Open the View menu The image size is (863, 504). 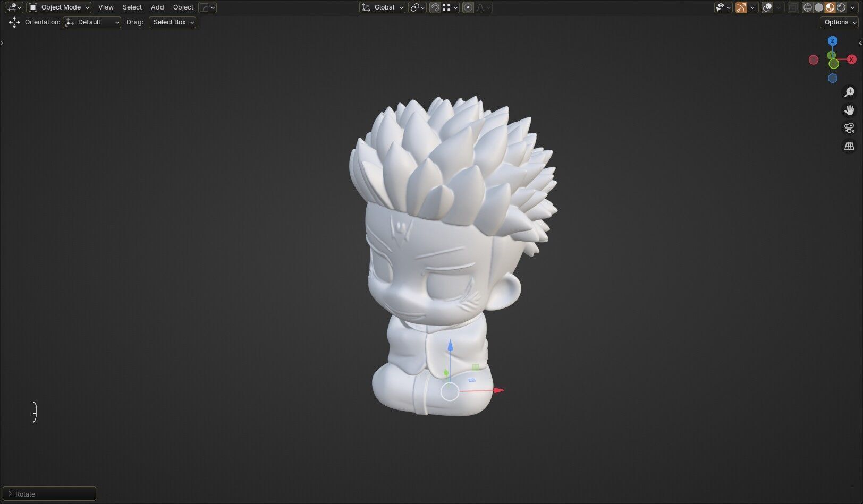(x=106, y=7)
